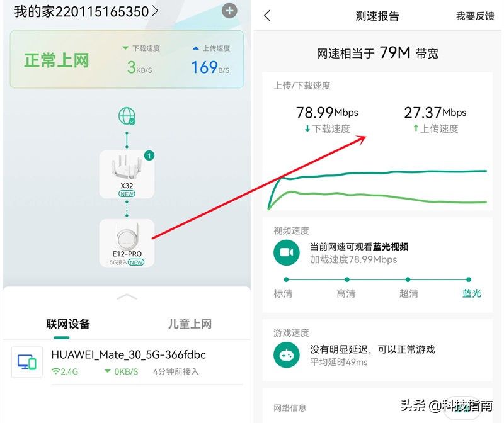
Task: Tap the green video camera icon
Action: click(287, 253)
